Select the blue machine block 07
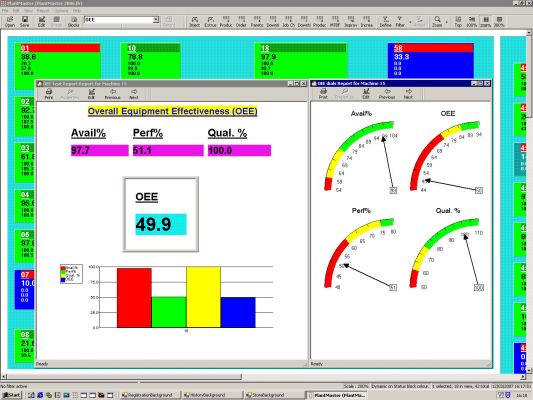 [24, 290]
